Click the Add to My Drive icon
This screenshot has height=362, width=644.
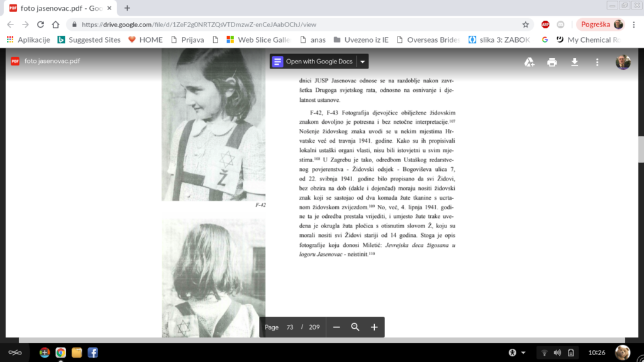[530, 62]
